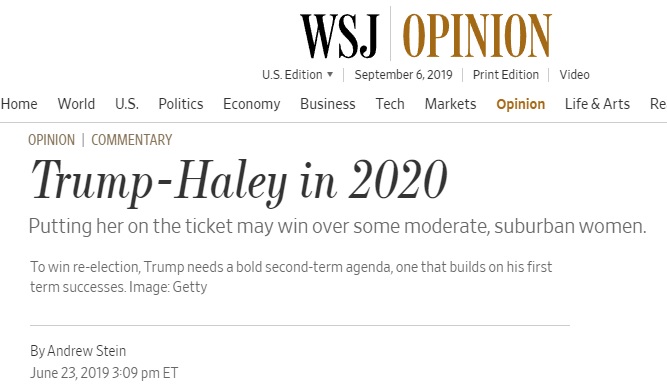Click the WSJ logo
Image resolution: width=667 pixels, height=391 pixels.
click(x=339, y=36)
